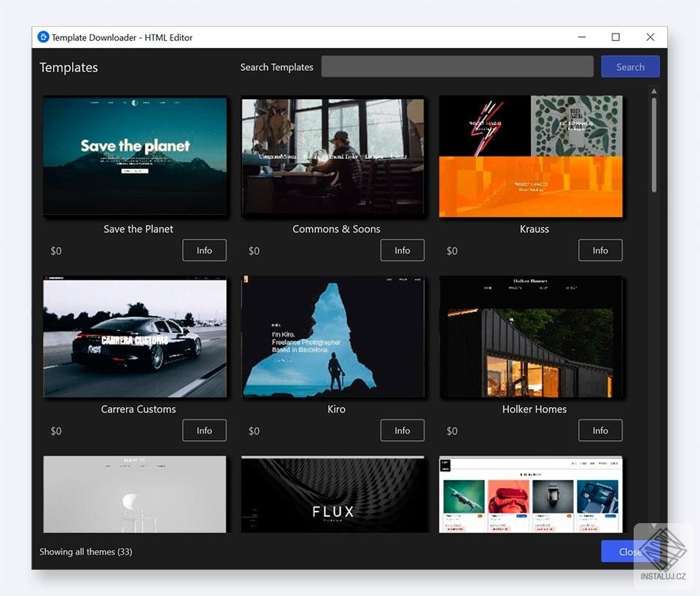Select the Holker Homes template thumbnail
700x596 pixels.
click(x=530, y=337)
